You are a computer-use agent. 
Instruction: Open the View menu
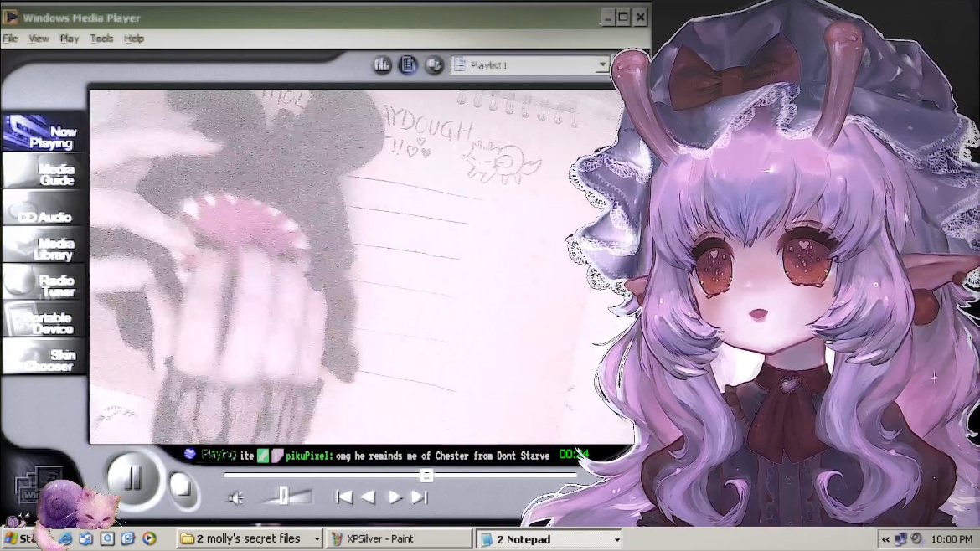[39, 39]
